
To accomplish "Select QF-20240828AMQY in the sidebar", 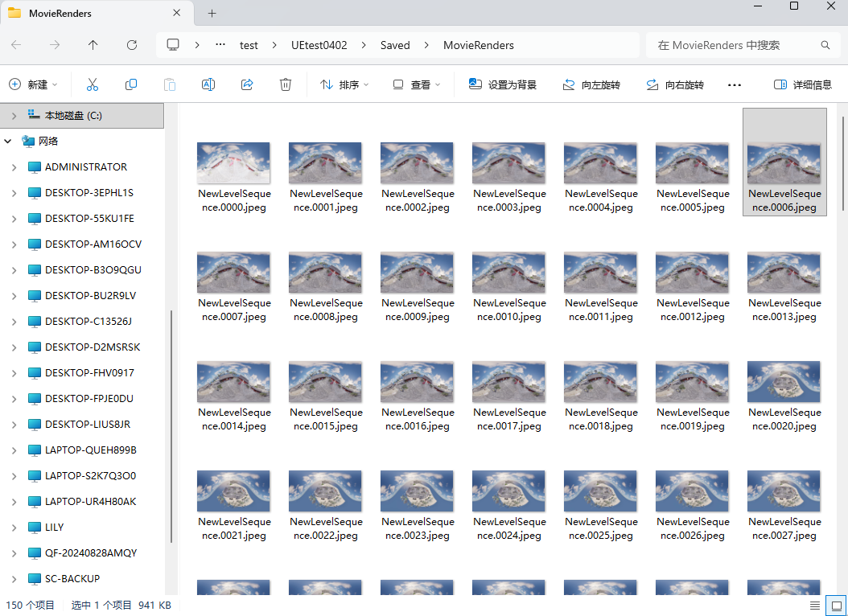I will pos(91,552).
